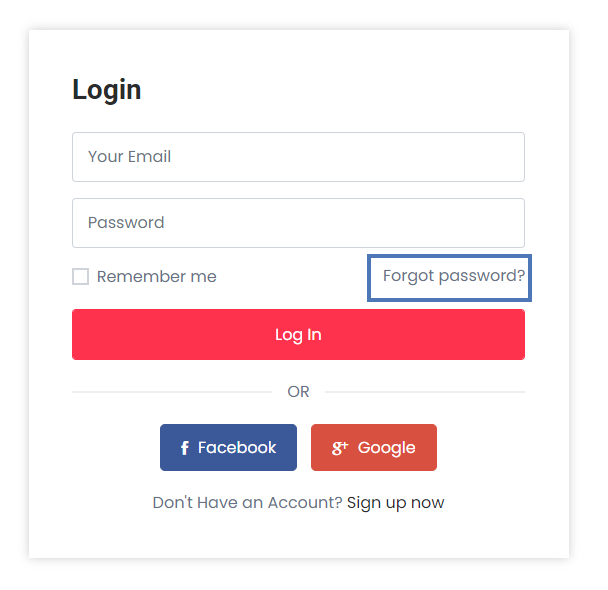Follow the Sign up now link
608x590 pixels.
tap(396, 502)
